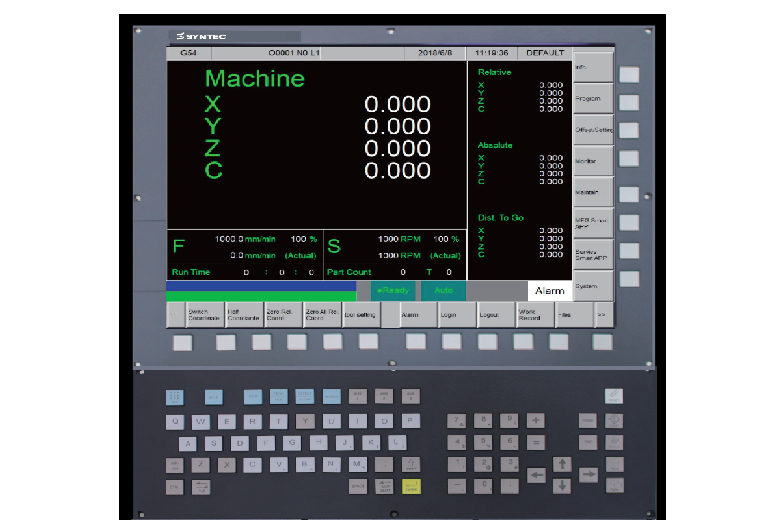Viewport: 779px width, 527px height.
Task: Hit the yellow key on the keyboard
Action: (x=411, y=486)
